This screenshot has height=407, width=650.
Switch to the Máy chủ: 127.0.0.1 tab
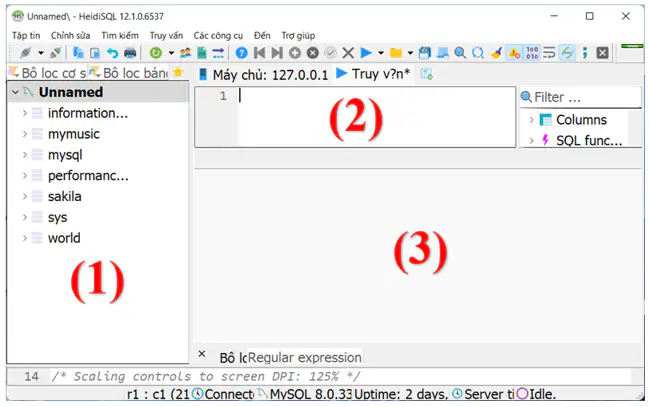(x=263, y=75)
